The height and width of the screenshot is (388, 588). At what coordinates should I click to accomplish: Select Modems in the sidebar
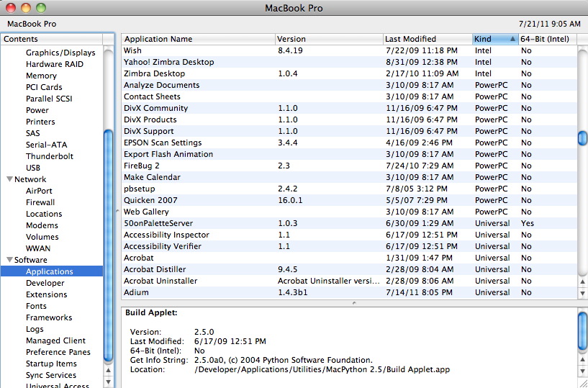[42, 225]
